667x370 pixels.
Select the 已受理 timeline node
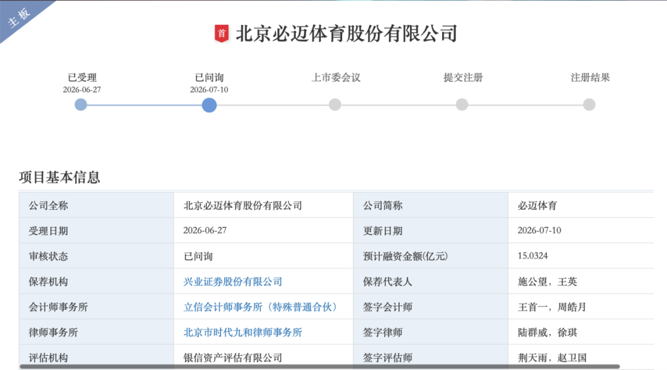[81, 105]
